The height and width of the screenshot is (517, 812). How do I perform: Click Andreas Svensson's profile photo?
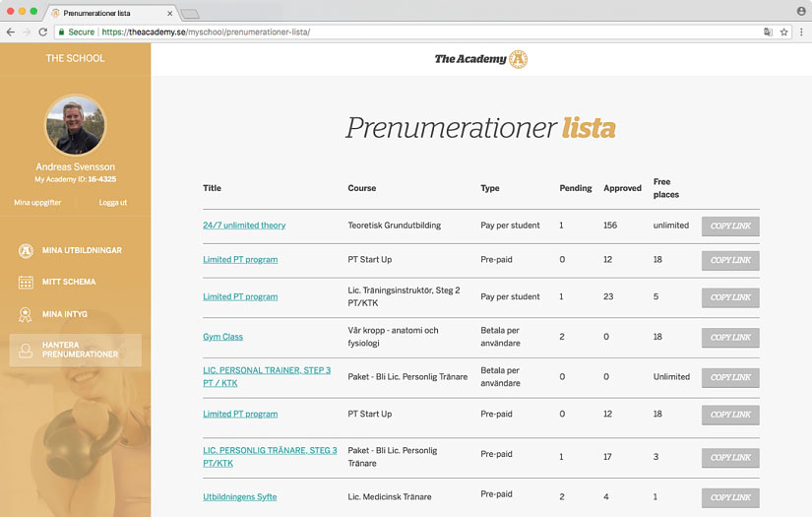(76, 125)
